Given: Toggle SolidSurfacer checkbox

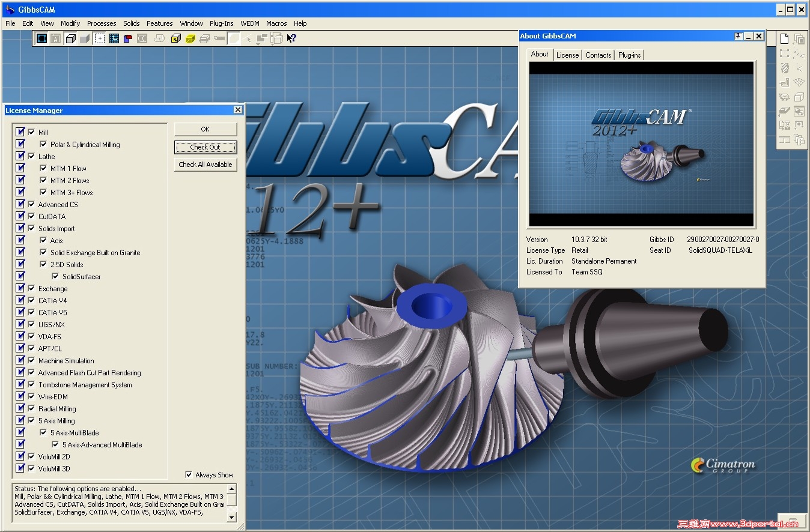Looking at the screenshot, I should 55,276.
